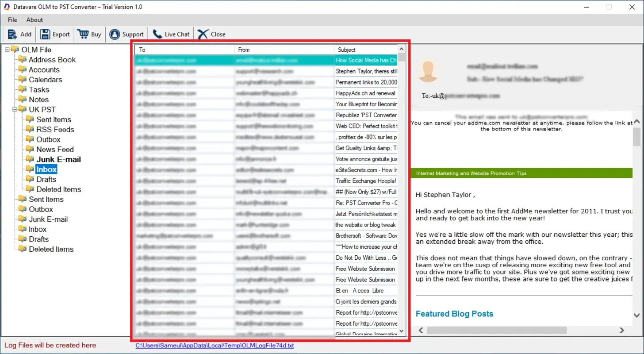
Task: Sort messages by the Subject column header
Action: (x=347, y=50)
